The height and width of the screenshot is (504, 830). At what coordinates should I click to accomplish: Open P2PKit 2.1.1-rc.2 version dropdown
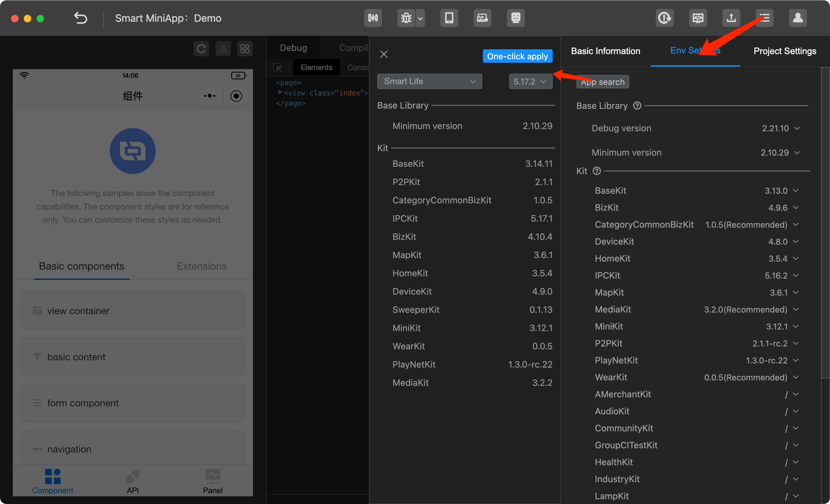[776, 343]
